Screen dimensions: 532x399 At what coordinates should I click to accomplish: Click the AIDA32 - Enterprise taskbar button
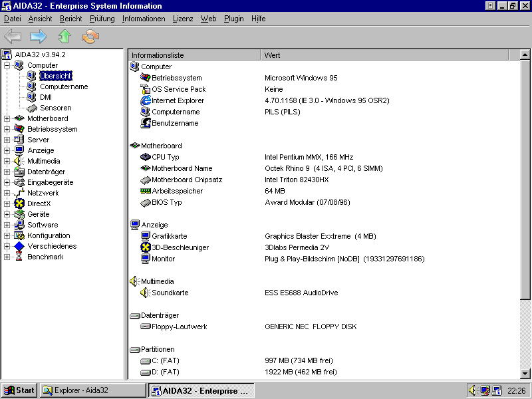[x=201, y=390]
